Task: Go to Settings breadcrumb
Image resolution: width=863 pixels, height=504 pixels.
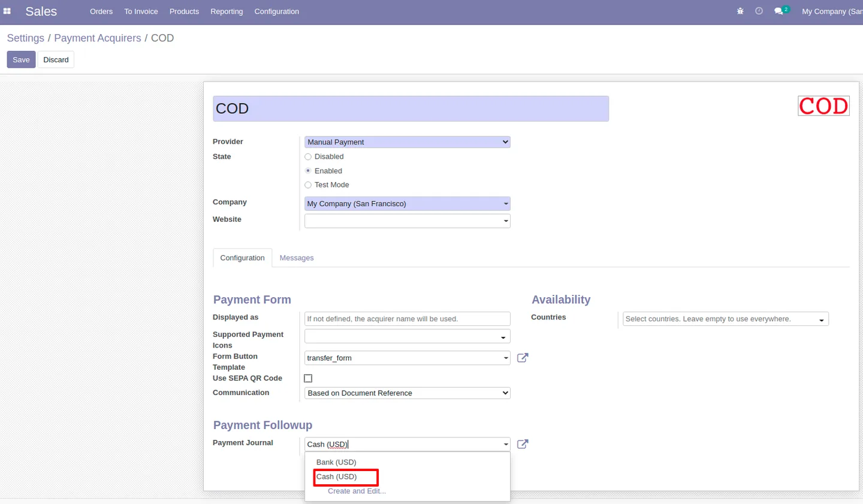Action: tap(26, 38)
